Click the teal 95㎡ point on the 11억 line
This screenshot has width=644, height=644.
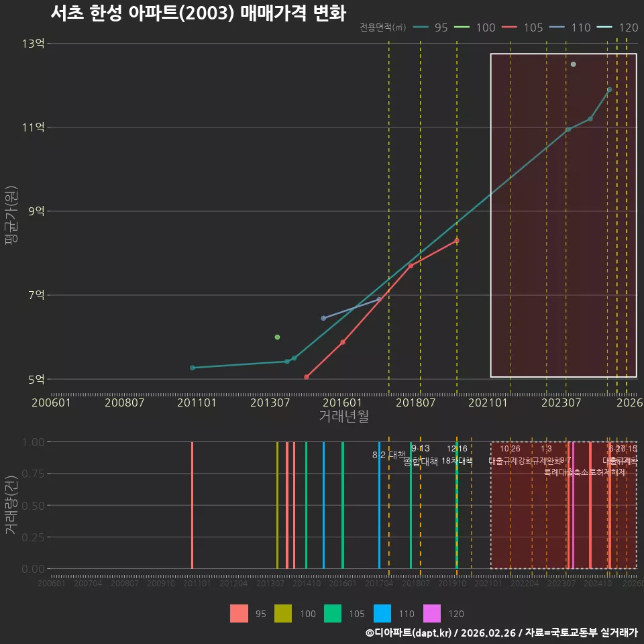[568, 129]
